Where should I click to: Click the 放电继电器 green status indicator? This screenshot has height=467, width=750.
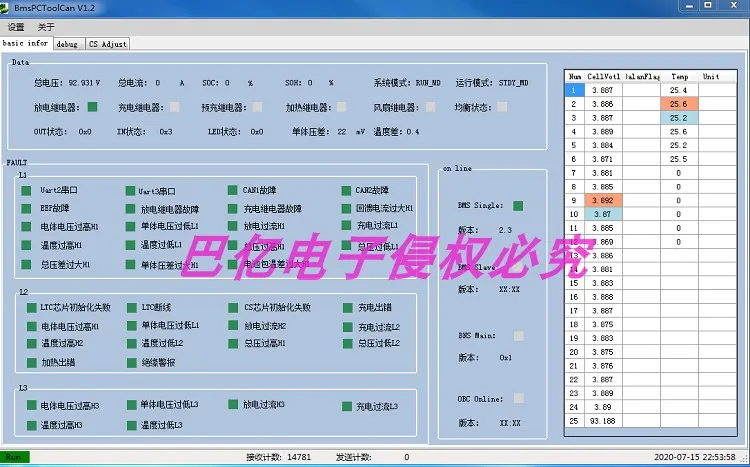click(93, 107)
